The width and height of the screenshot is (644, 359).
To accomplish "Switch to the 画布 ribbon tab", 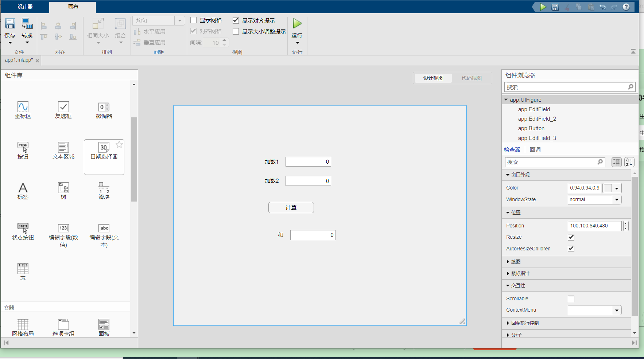I will (73, 7).
